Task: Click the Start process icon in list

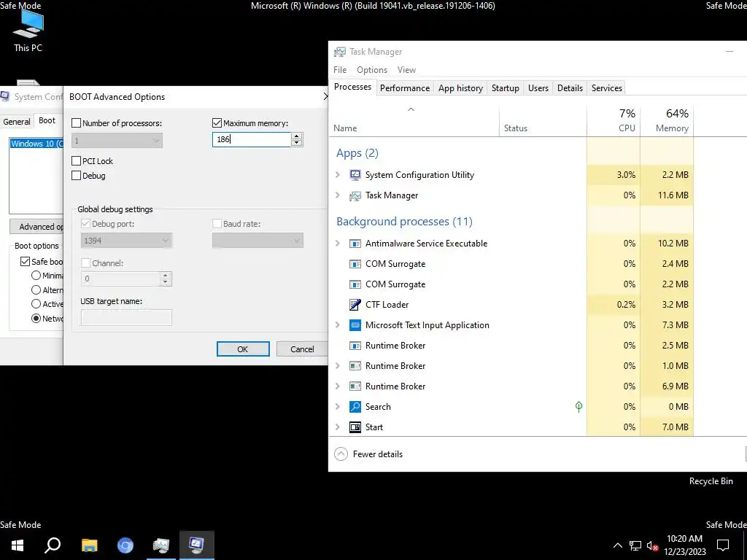Action: 355,427
